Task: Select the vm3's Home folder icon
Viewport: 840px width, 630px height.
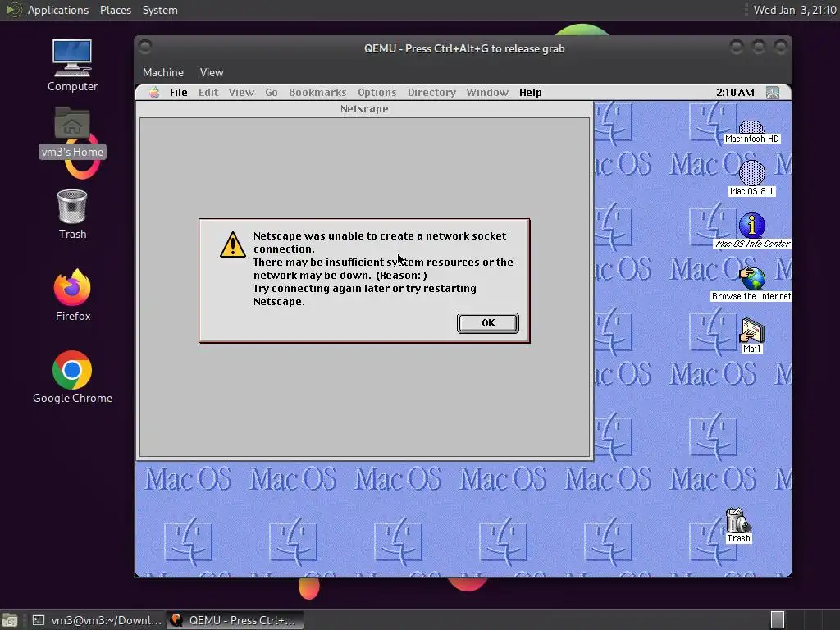Action: point(72,133)
